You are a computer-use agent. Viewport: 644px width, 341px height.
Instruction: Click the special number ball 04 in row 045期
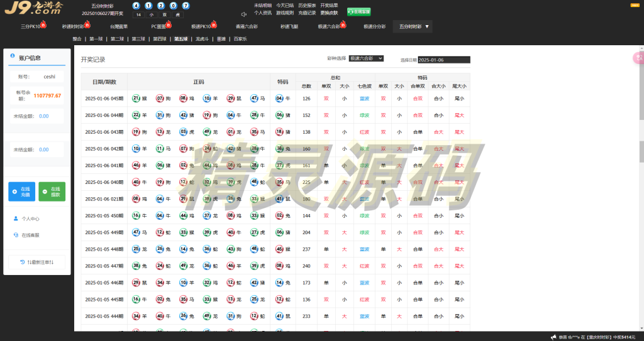coord(279,99)
